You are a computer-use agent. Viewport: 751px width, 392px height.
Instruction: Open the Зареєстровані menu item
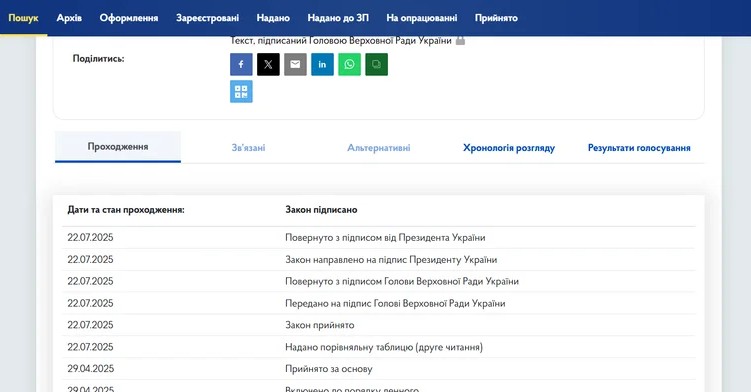point(207,18)
